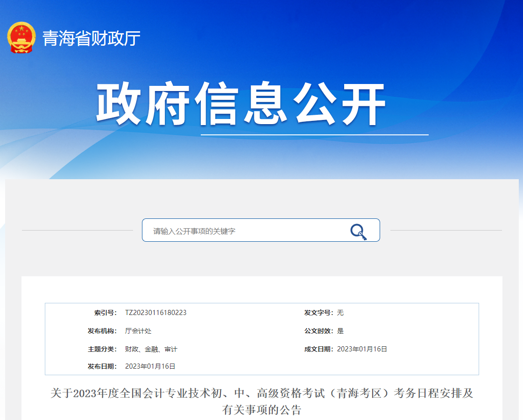The width and height of the screenshot is (523, 420).
Task: Click the search box placeholder text 请输入公开事项的关键字
Action: point(193,230)
